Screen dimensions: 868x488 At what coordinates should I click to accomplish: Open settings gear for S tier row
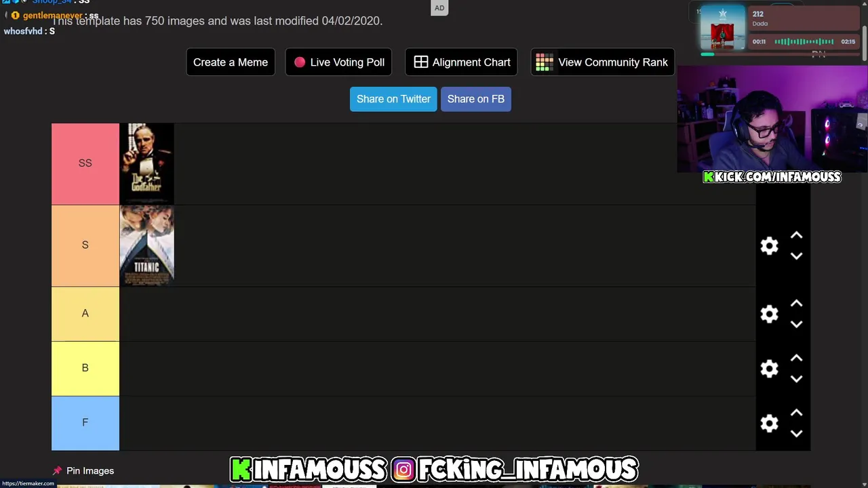point(769,246)
